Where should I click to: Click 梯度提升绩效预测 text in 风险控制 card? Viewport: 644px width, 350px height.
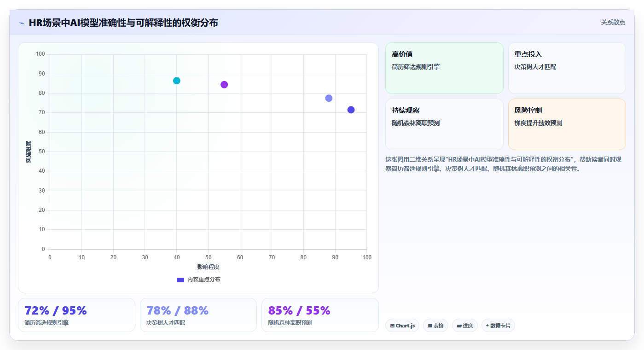point(538,123)
